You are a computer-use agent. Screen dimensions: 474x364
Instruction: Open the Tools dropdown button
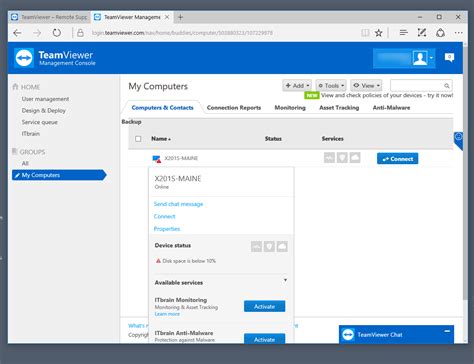pos(331,86)
